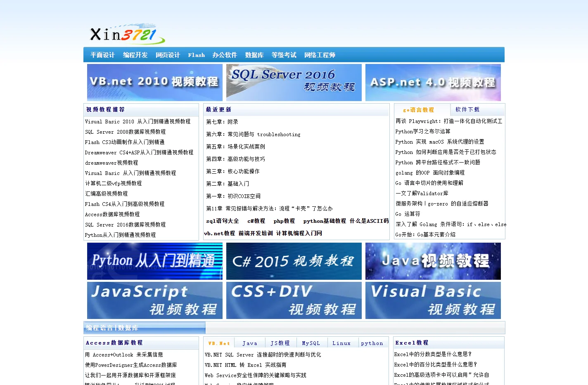Open 第三章：核心功能操作 link
The height and width of the screenshot is (385, 588).
(x=233, y=171)
